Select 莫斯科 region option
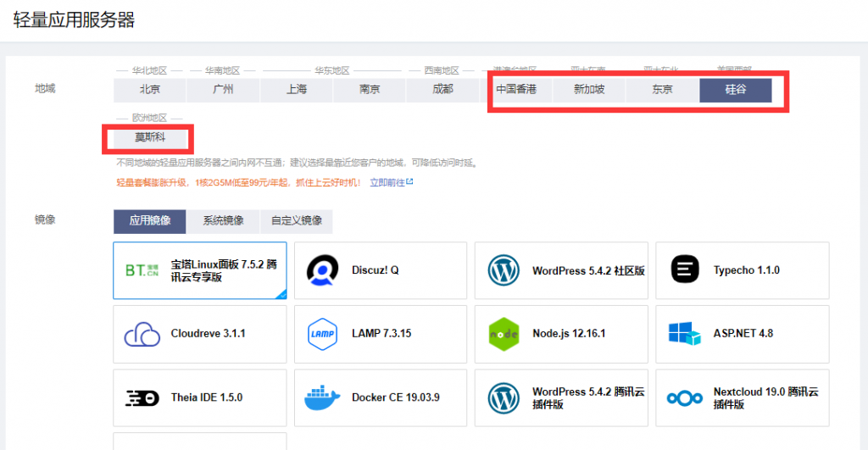868x450 pixels. tap(150, 136)
